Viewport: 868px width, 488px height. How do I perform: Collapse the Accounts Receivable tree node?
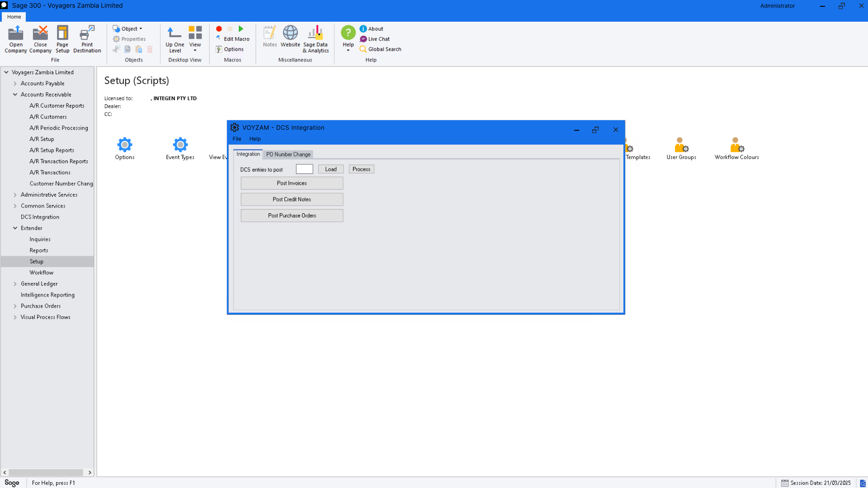15,95
